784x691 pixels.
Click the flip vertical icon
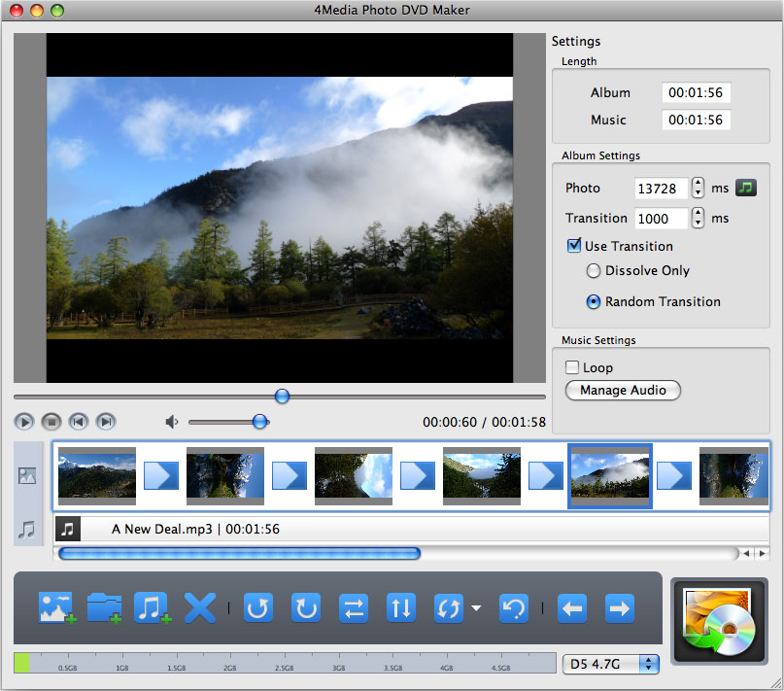coord(401,608)
